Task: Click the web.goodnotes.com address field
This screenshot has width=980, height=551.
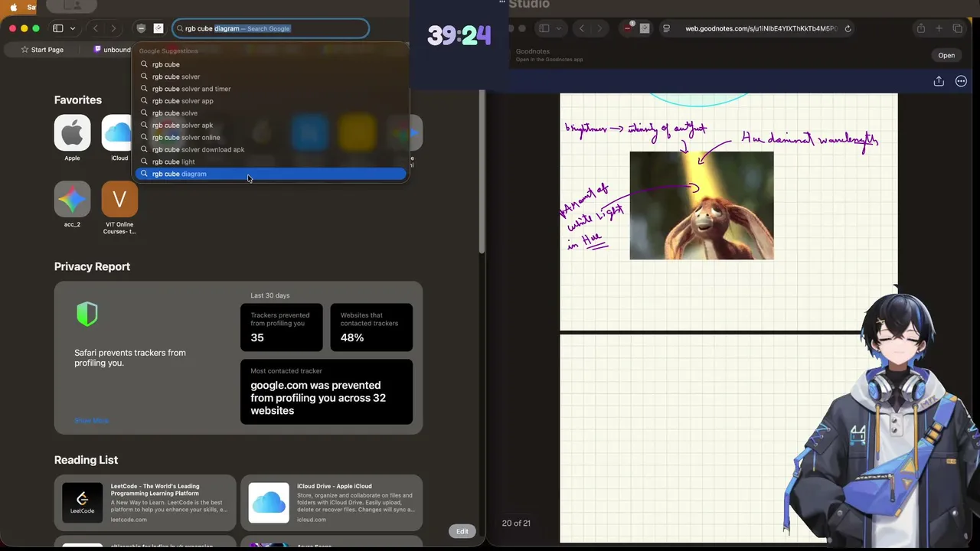Action: point(756,28)
